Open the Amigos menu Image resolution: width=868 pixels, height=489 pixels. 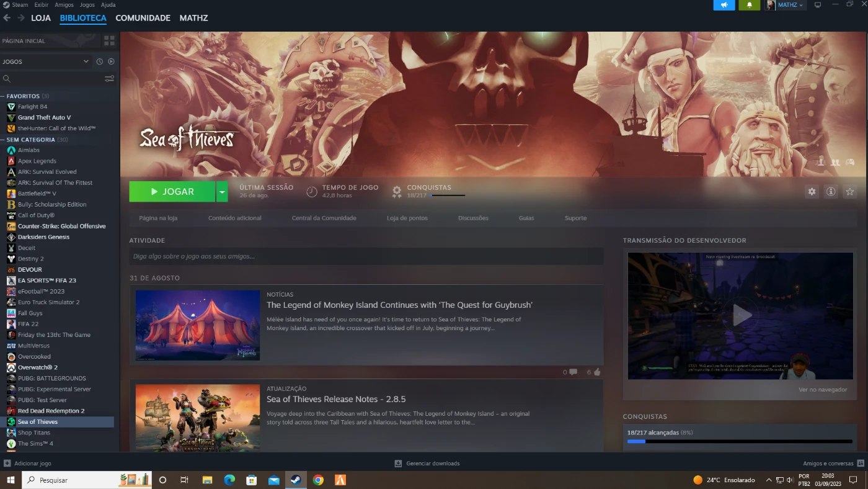click(64, 4)
